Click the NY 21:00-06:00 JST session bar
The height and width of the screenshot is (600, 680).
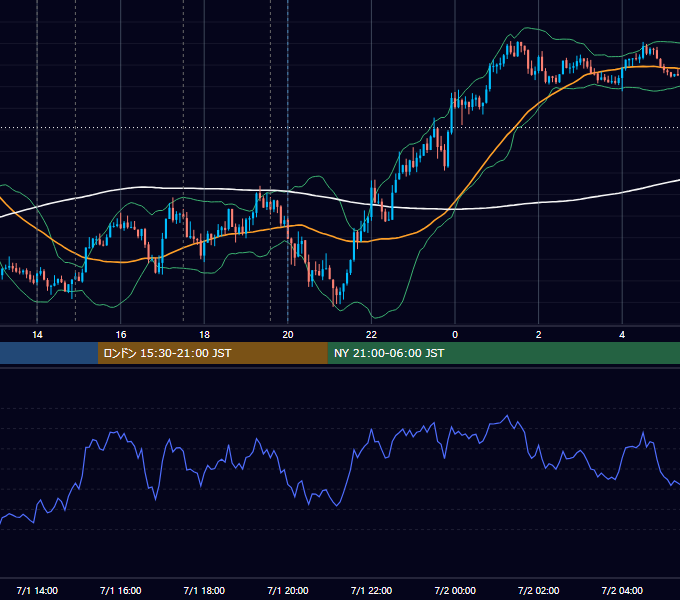pos(503,353)
